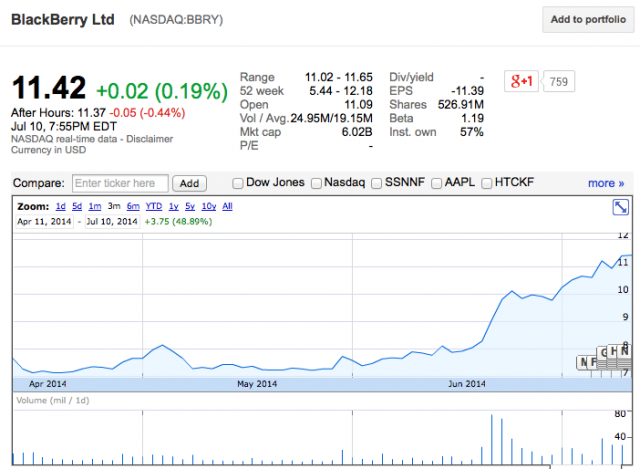Viewport: 640px width, 469px height.
Task: Switch chart zoom to 1y
Action: tap(173, 206)
